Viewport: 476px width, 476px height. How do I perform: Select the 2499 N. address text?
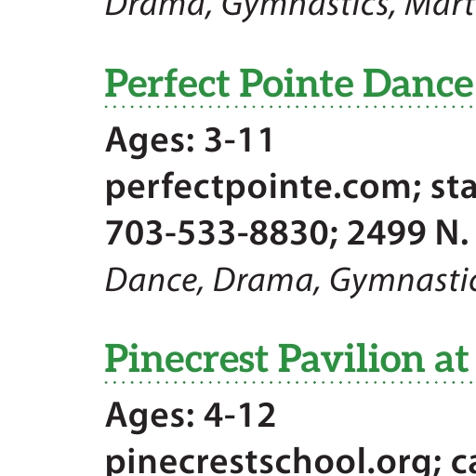(408, 232)
